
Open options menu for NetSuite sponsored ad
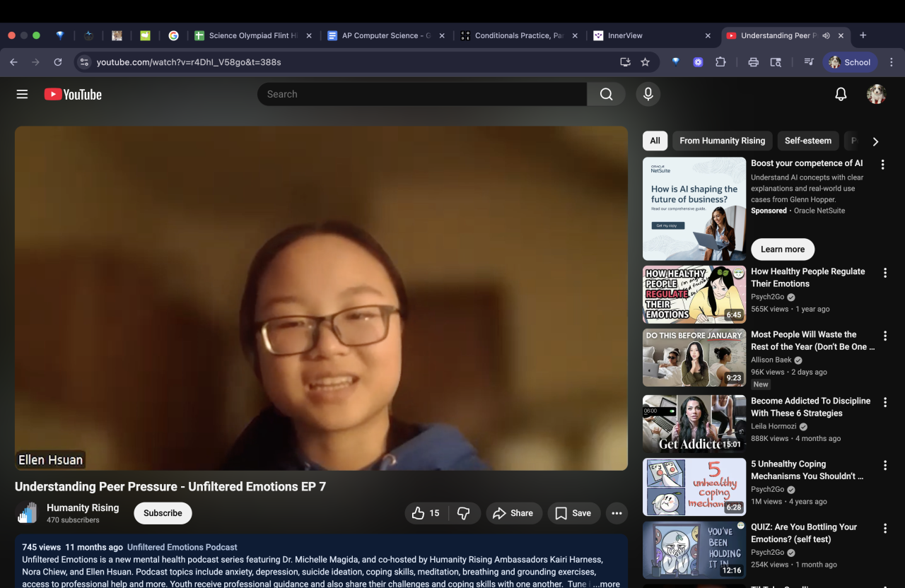tap(882, 165)
